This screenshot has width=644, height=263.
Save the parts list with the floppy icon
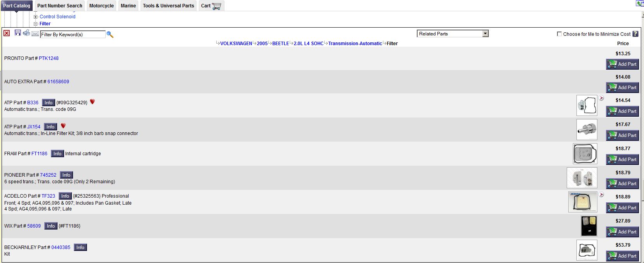17,33
